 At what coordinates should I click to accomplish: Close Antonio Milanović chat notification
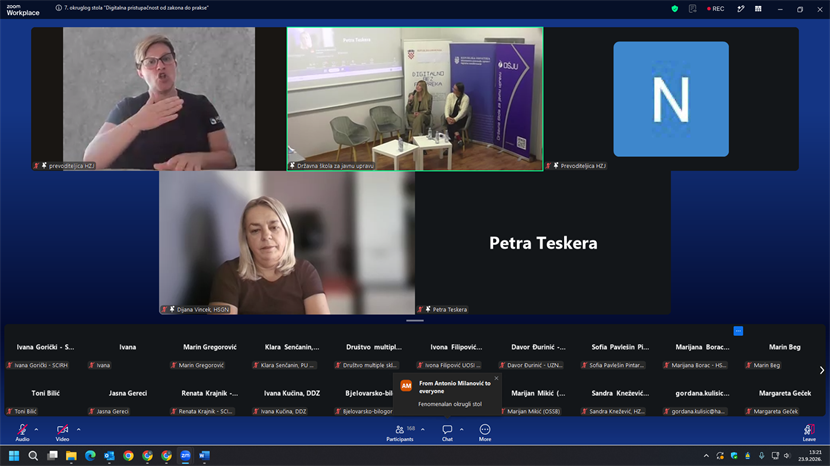496,378
